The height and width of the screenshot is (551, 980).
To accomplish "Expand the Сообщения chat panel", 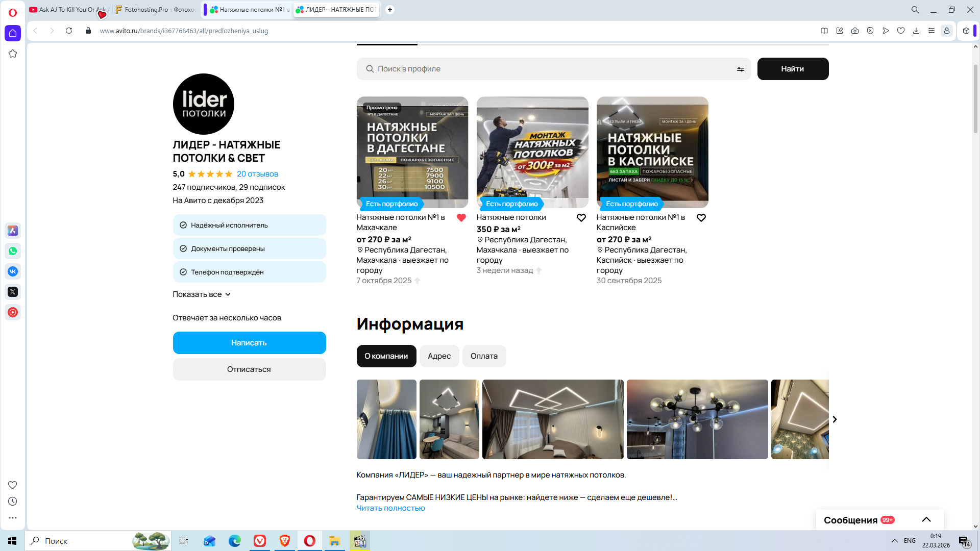I will coord(926,520).
